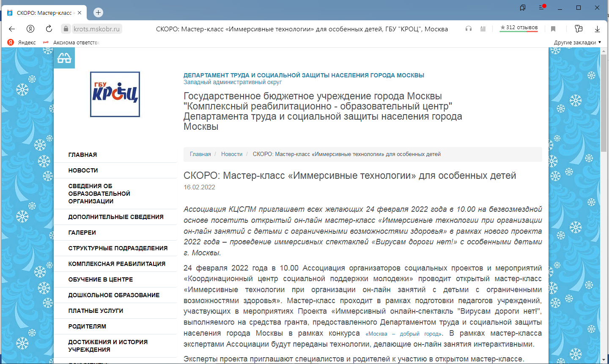Click the browser back arrow

pos(12,29)
